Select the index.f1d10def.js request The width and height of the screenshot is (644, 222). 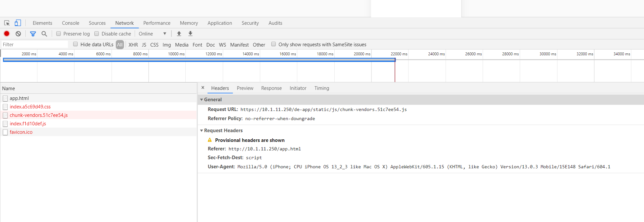click(x=99, y=124)
